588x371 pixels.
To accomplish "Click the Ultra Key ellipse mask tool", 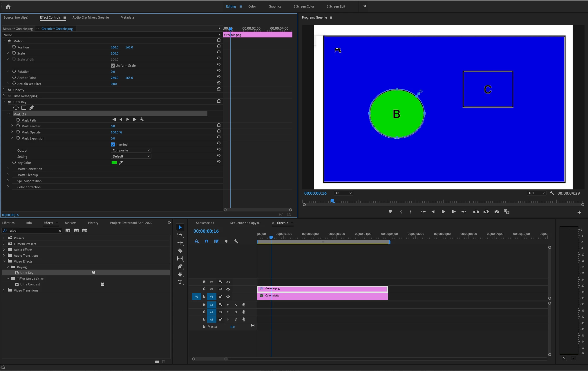I will [16, 108].
